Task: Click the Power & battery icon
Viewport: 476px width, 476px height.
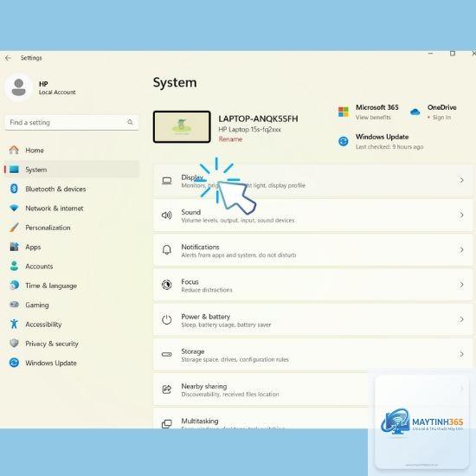Action: [167, 319]
